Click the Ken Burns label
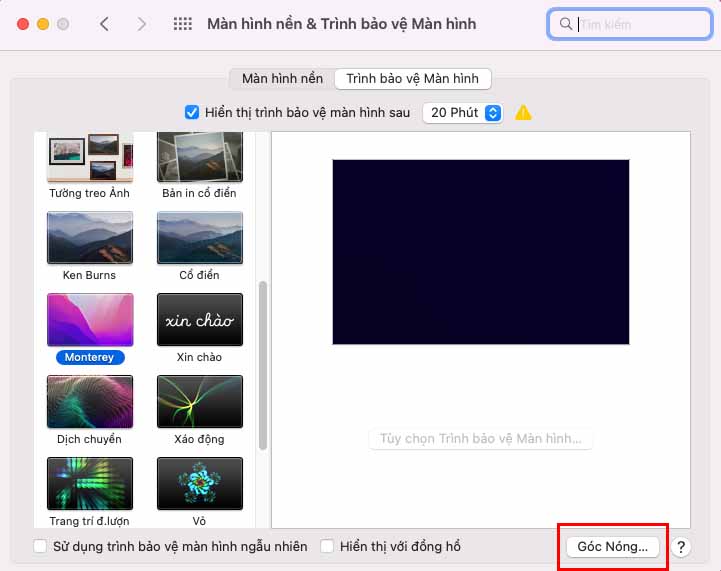721x571 pixels. coord(89,275)
